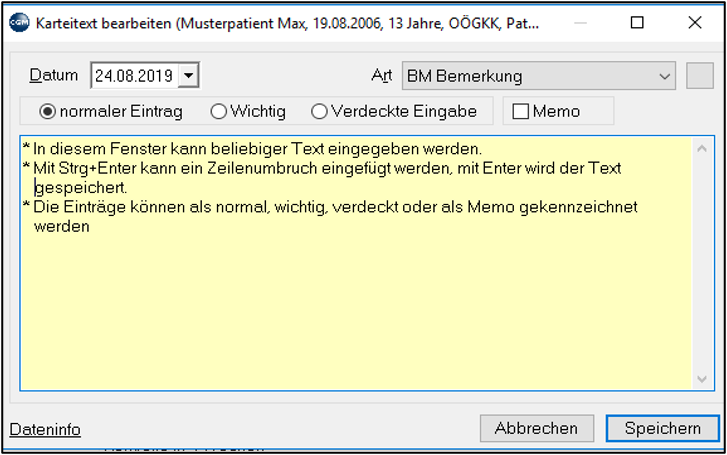Click the trailing word 'werden' on last line
This screenshot has height=455, width=727.
(62, 226)
